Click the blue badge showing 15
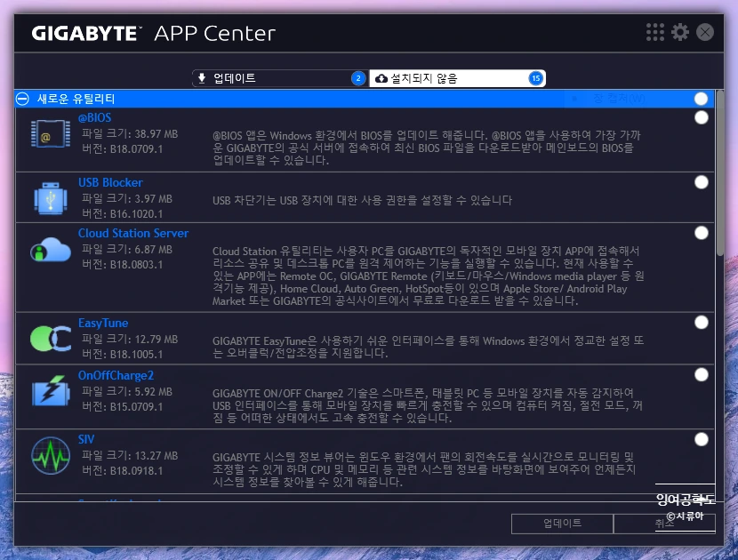The image size is (738, 560). coord(536,78)
